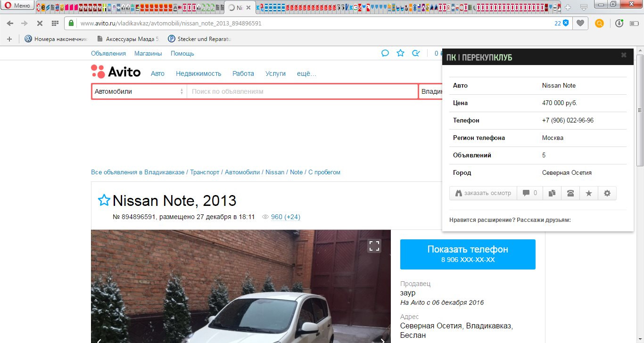Click the Москва phone region value
Screen dimensions: 644x343
coord(553,138)
